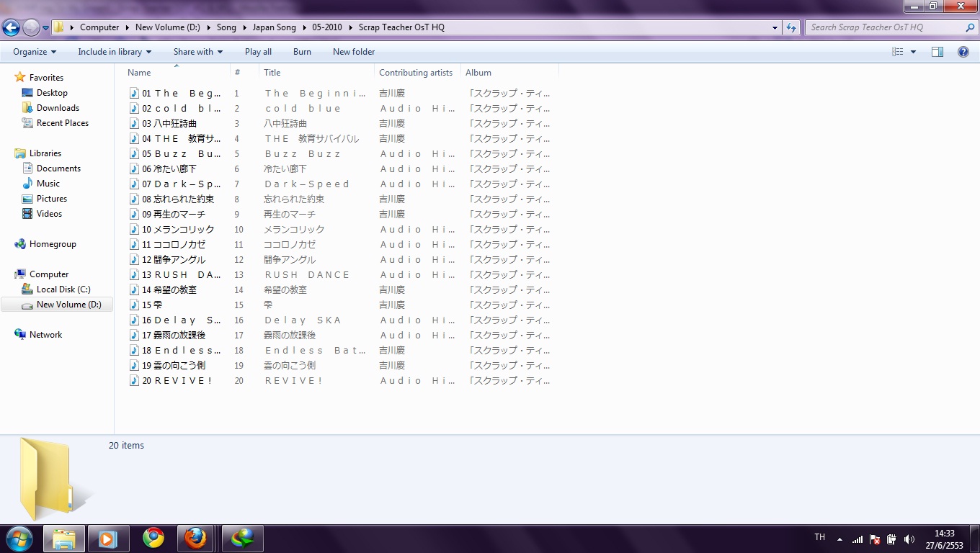Select Favorites in the navigation pane
The image size is (980, 553).
click(46, 78)
